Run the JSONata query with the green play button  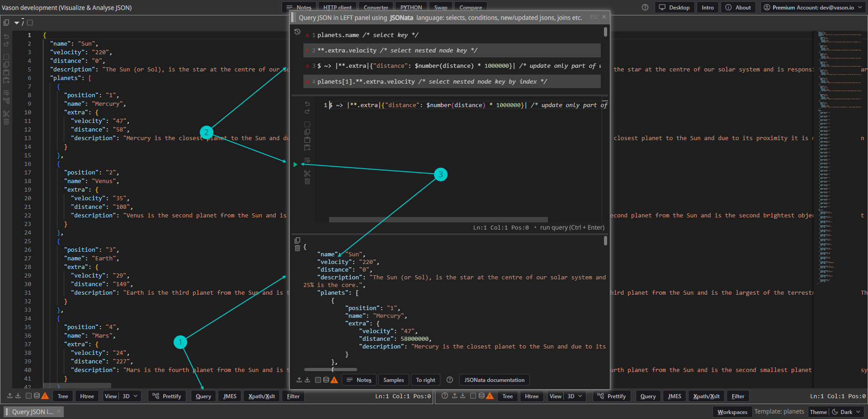(x=295, y=165)
